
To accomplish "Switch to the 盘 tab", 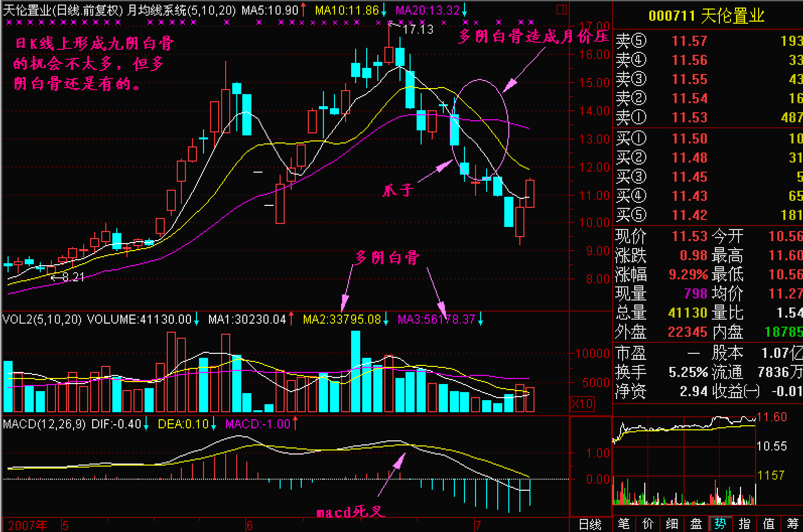I will tap(696, 524).
